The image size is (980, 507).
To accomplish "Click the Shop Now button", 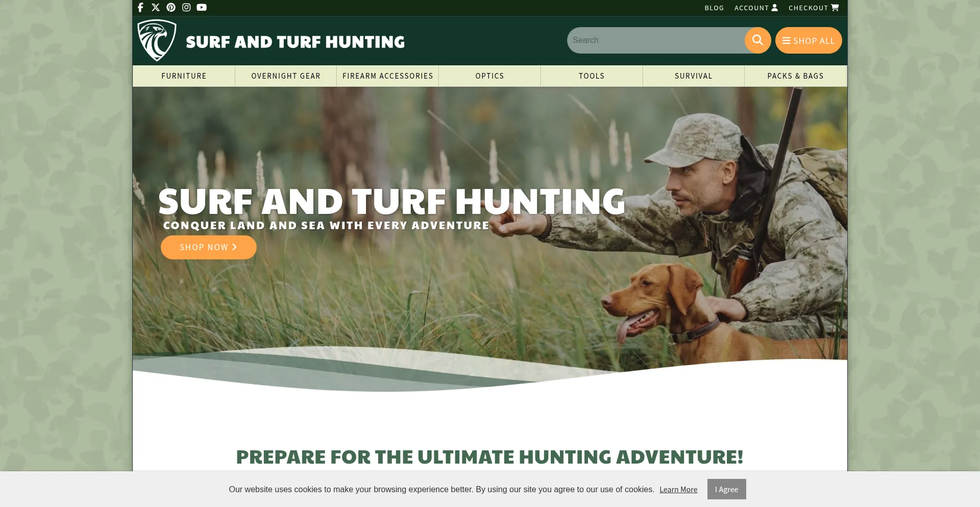I will (209, 247).
